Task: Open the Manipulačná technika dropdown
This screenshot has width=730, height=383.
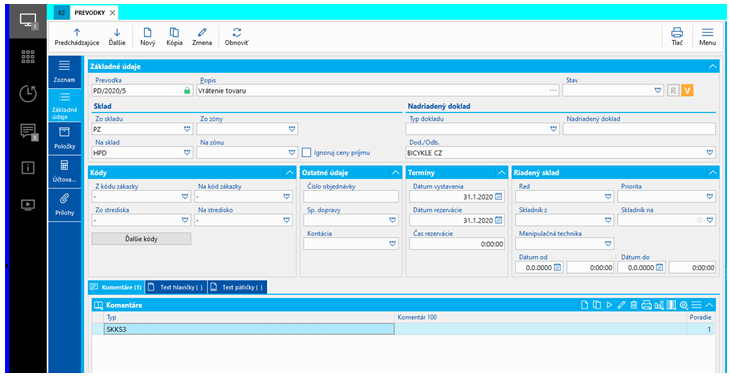Action: (x=608, y=243)
